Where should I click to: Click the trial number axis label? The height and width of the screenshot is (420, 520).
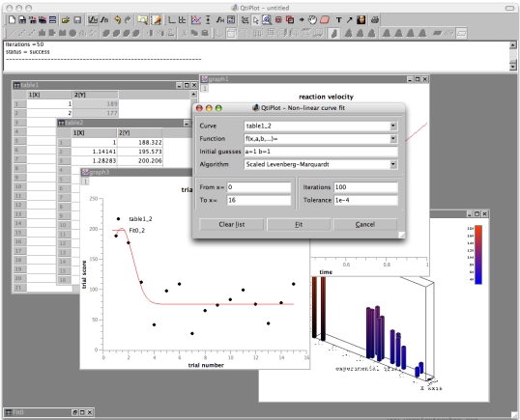[x=206, y=365]
